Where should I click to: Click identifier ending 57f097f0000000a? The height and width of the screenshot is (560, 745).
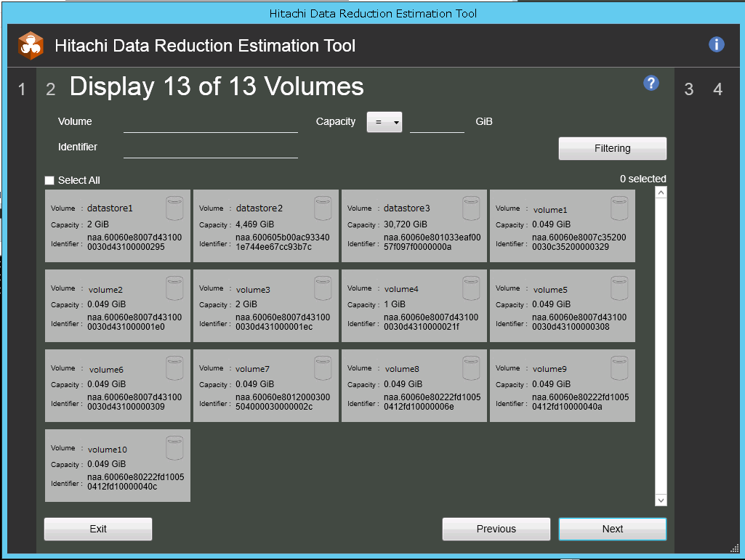[x=432, y=243]
